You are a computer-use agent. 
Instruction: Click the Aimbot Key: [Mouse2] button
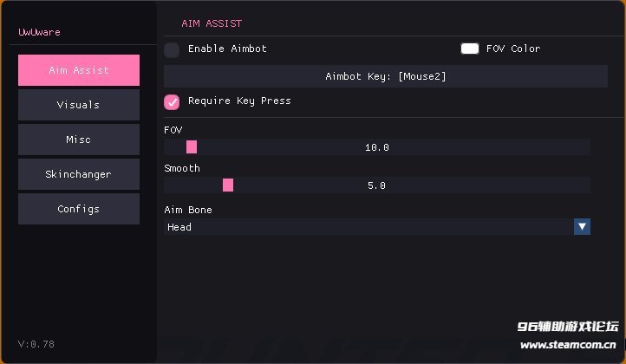pyautogui.click(x=385, y=76)
